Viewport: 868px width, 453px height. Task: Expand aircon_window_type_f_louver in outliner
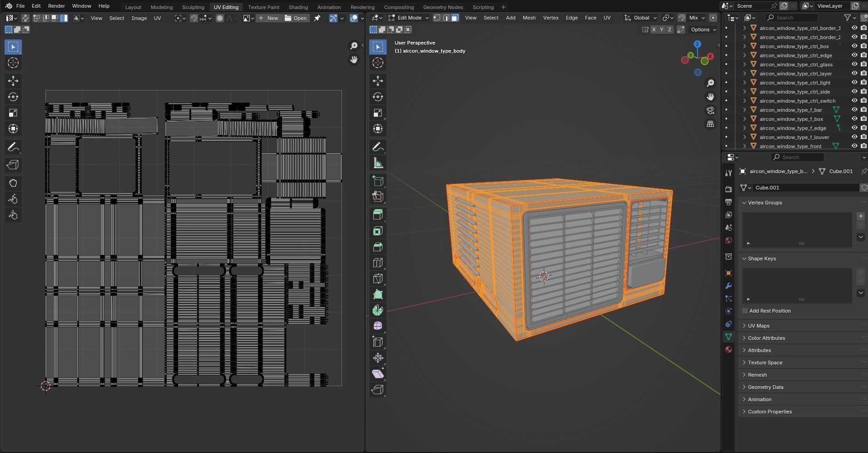coord(744,137)
